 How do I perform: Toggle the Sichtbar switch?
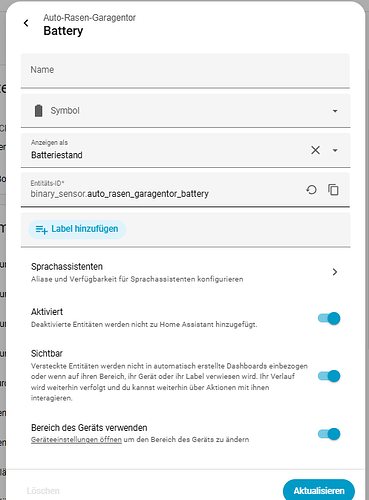329,376
